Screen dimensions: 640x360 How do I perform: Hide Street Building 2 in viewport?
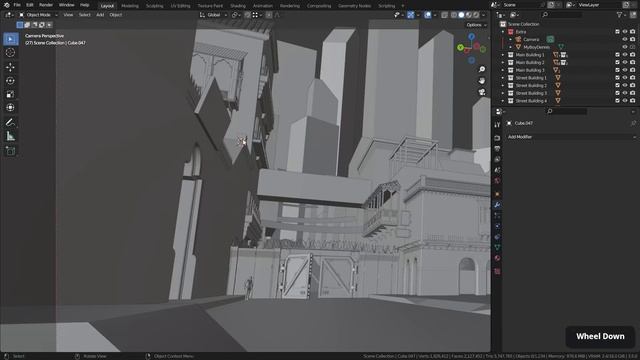click(625, 85)
